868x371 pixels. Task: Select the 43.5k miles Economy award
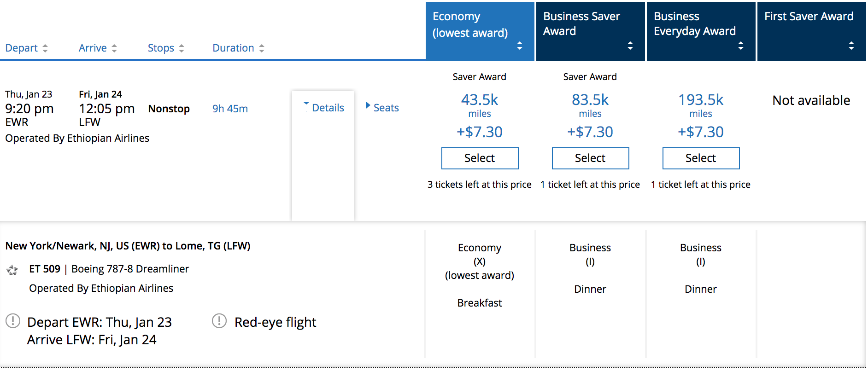click(x=480, y=158)
